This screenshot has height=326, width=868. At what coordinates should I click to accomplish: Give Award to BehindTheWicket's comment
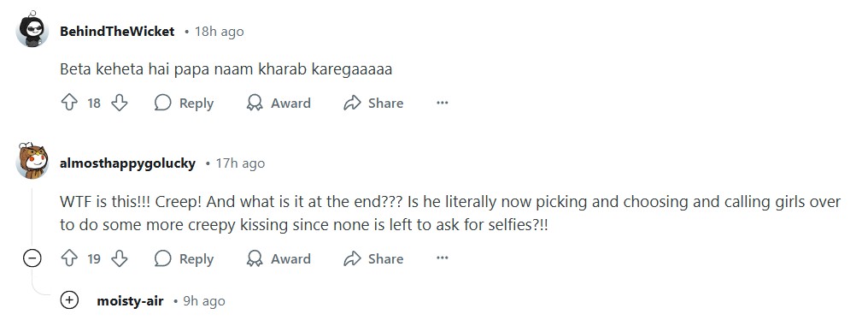(279, 104)
